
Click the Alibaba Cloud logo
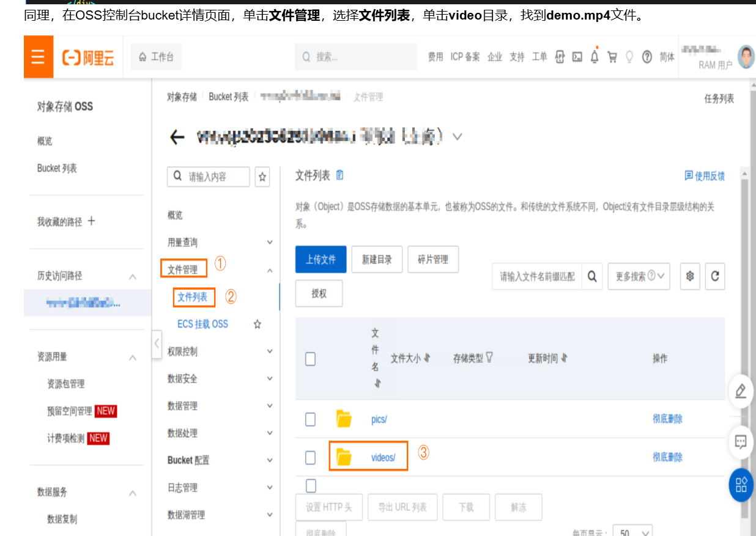click(88, 57)
